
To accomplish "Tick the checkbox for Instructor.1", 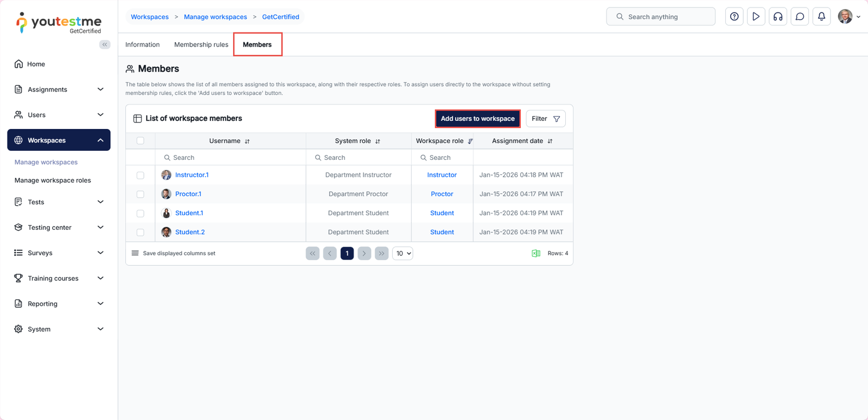I will tap(141, 175).
